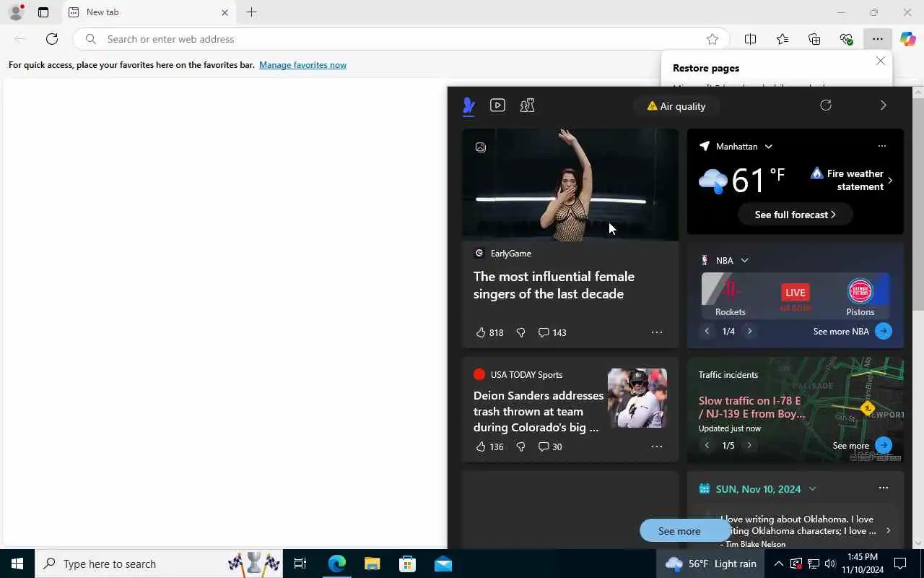Open the 143 comments on singers article
Viewport: 924px width, 578px height.
tap(552, 332)
